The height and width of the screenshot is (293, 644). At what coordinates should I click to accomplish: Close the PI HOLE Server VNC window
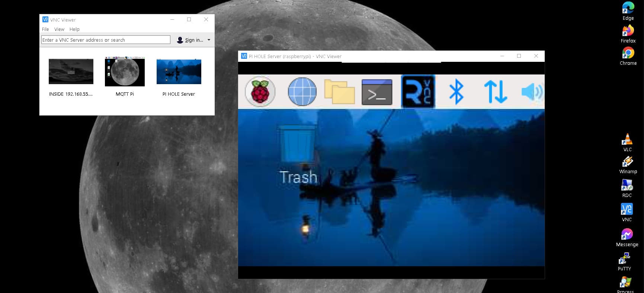click(536, 56)
